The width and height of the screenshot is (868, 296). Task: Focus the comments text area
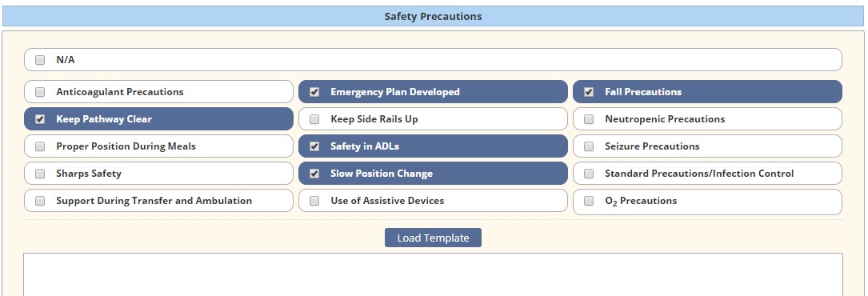[x=433, y=274]
